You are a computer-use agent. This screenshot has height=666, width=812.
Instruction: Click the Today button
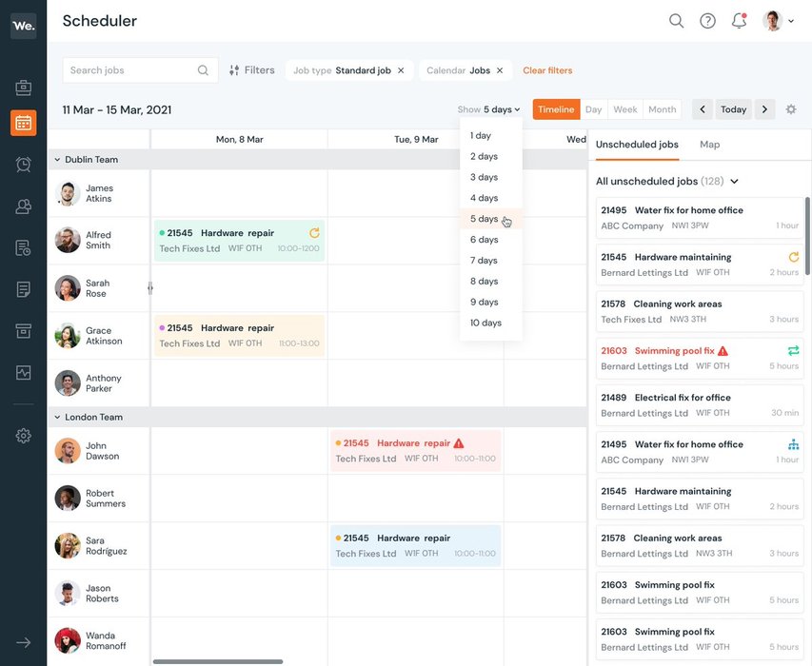coord(733,109)
